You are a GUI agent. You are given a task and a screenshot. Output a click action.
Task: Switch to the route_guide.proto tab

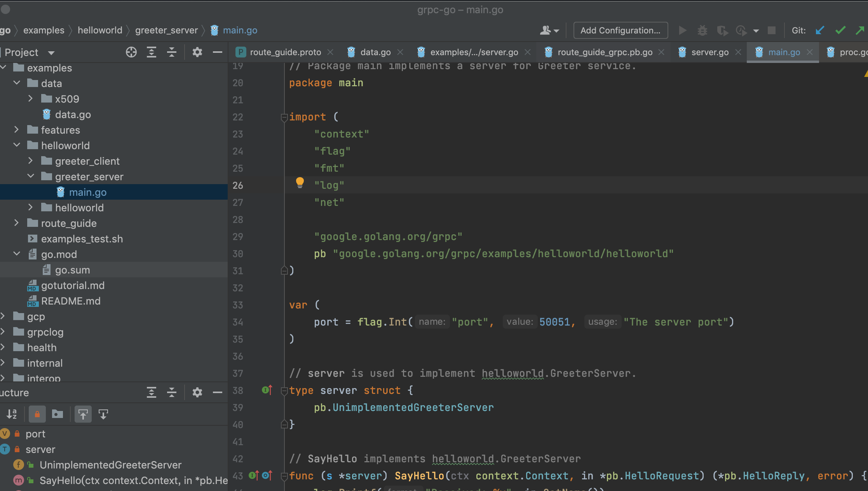point(285,52)
